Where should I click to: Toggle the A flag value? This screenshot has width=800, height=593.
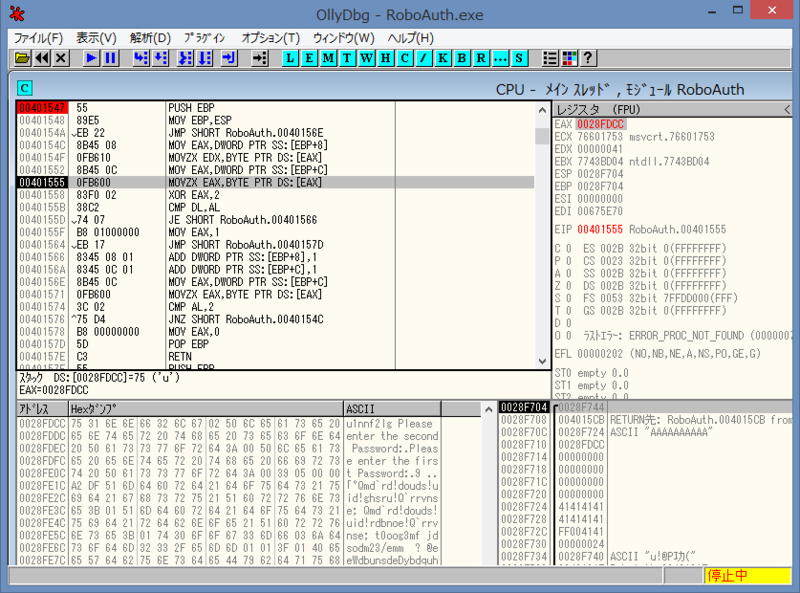[569, 274]
